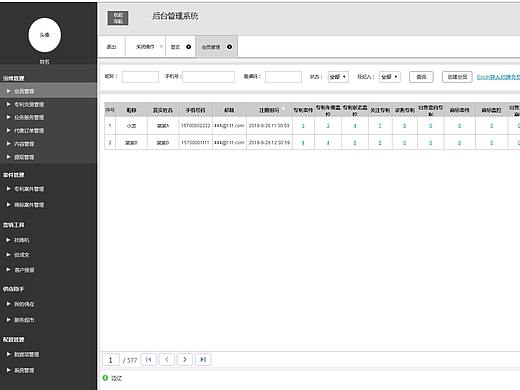
Task: Open 求购专利 count for row 15700002222
Action: tap(404, 126)
